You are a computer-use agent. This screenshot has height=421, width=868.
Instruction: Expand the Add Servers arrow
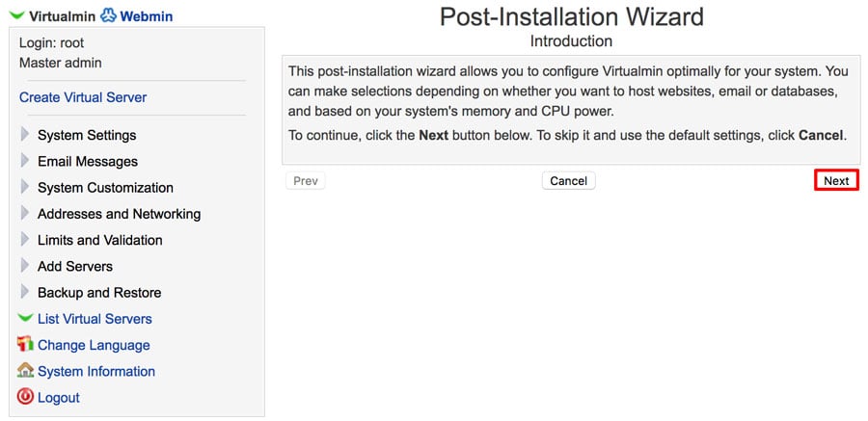click(25, 266)
